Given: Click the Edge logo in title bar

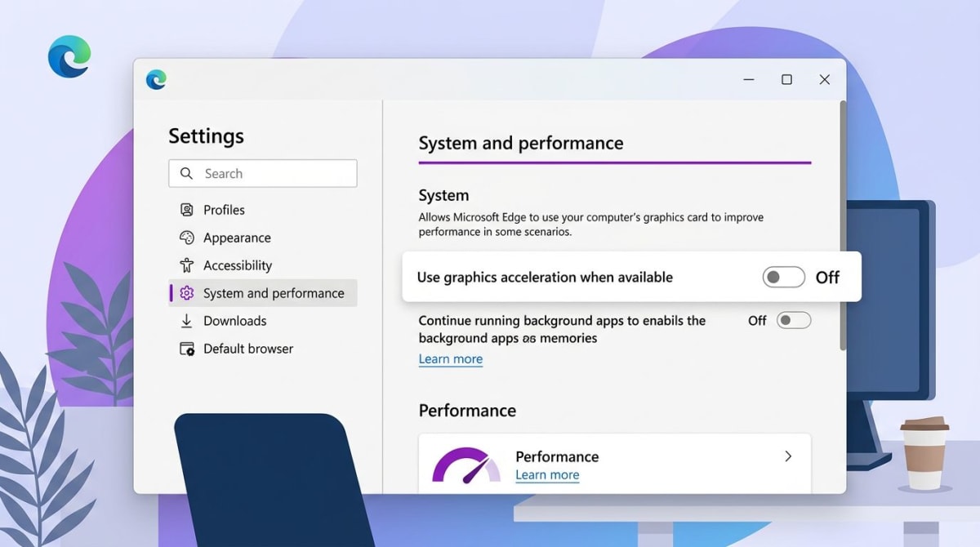Looking at the screenshot, I should tap(156, 79).
